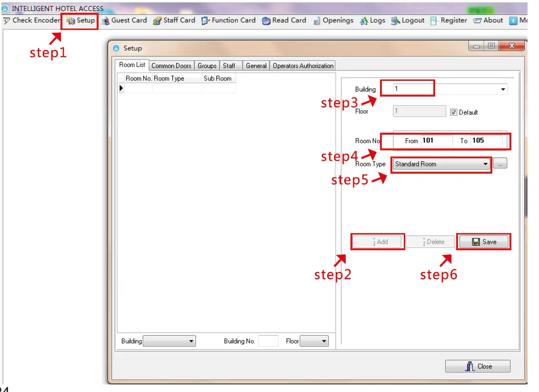Click the Logs toolbar icon
The width and height of the screenshot is (539, 392).
tap(364, 21)
